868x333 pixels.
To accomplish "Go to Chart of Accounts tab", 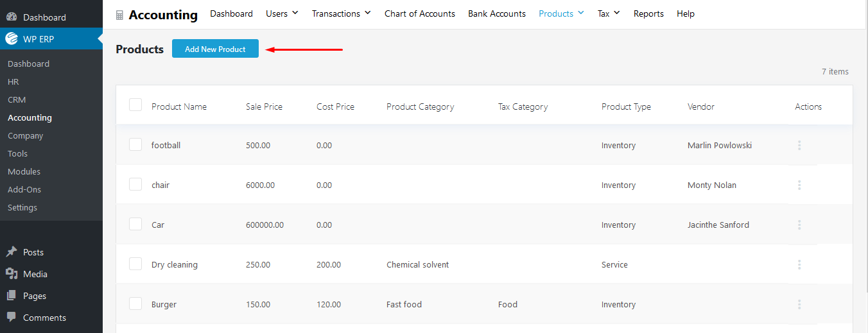I will click(420, 13).
